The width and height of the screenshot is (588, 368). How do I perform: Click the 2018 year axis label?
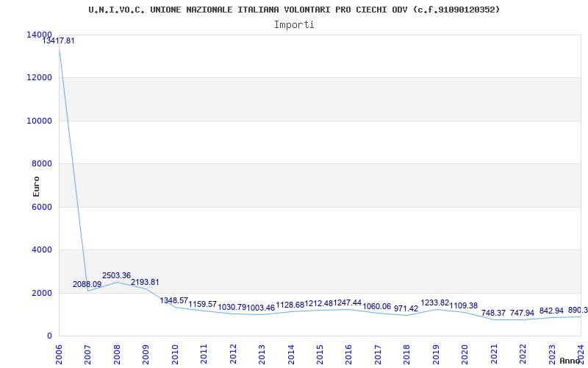click(x=406, y=355)
